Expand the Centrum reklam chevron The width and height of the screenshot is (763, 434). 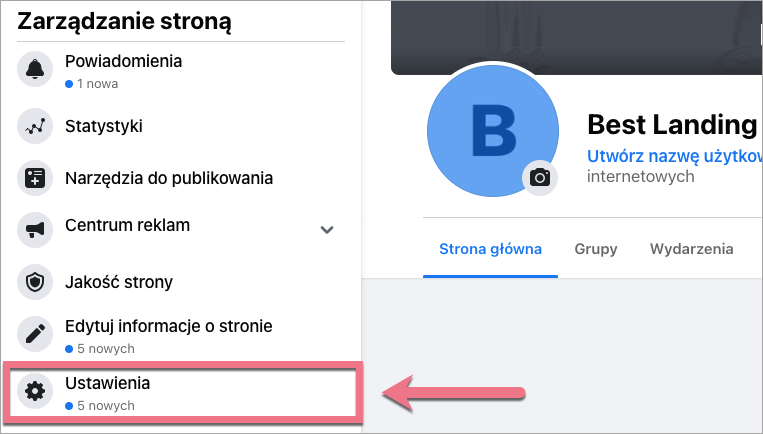pos(326,230)
